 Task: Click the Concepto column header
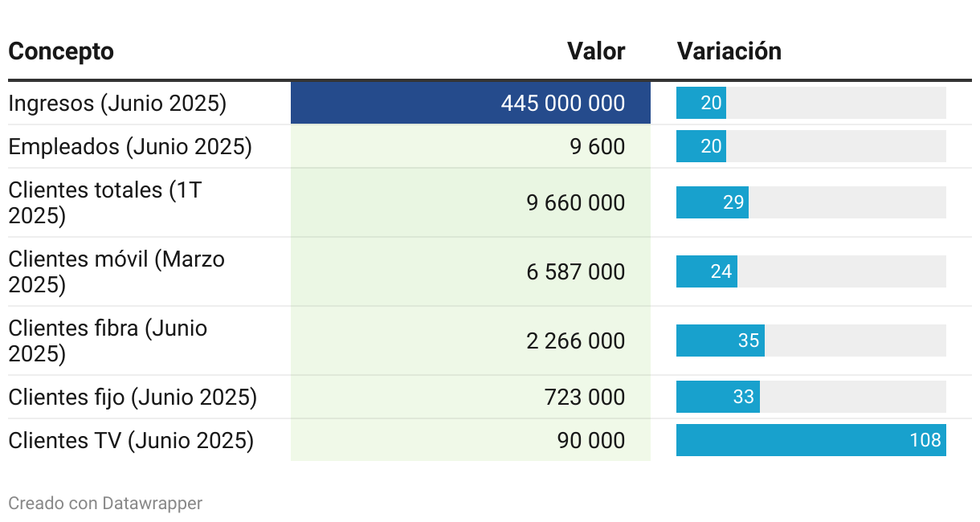61,51
